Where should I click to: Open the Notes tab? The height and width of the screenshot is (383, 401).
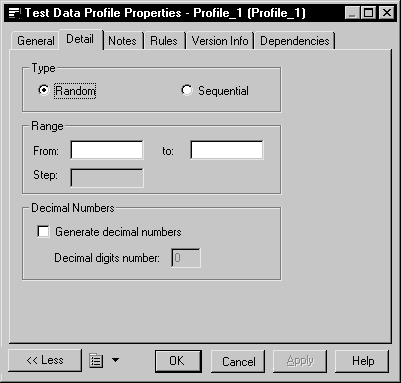point(122,41)
